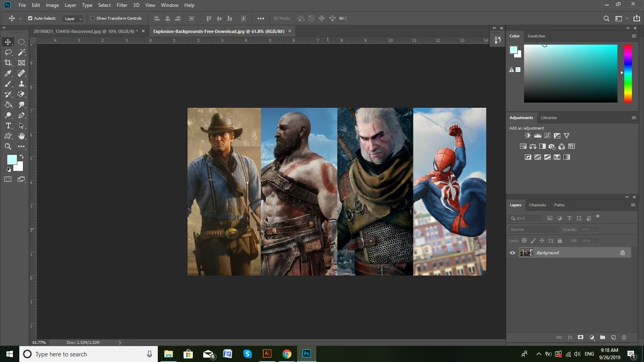Add a Curves adjustment
Screen dimensions: 644x362
[547, 136]
